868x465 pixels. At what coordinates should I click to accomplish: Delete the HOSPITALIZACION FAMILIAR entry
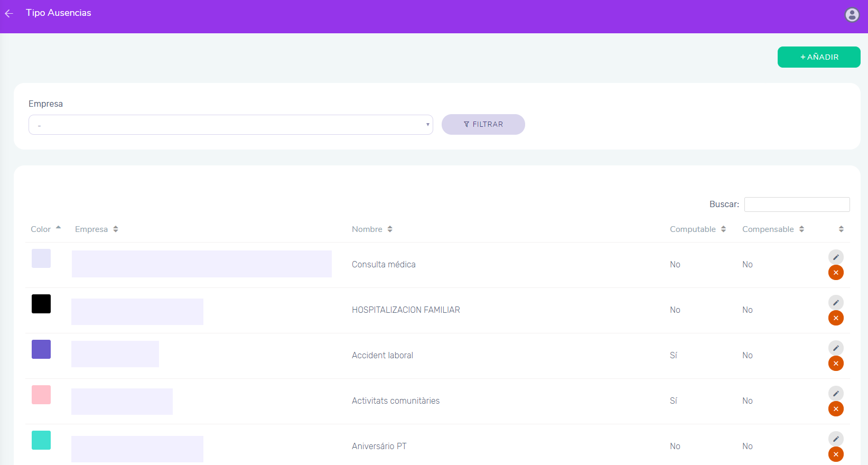pyautogui.click(x=836, y=318)
